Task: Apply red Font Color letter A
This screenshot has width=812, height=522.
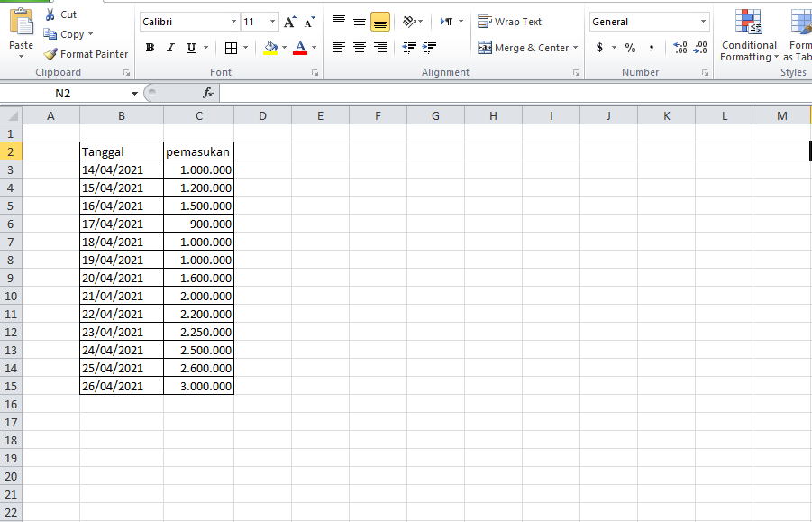Action: pyautogui.click(x=300, y=48)
